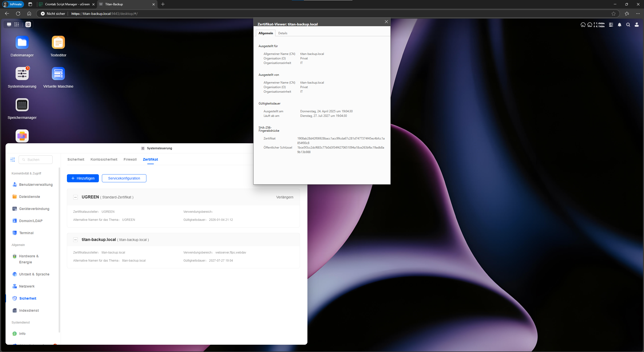The image size is (644, 352).
Task: Open Indexdienst in the sidebar
Action: (25, 310)
